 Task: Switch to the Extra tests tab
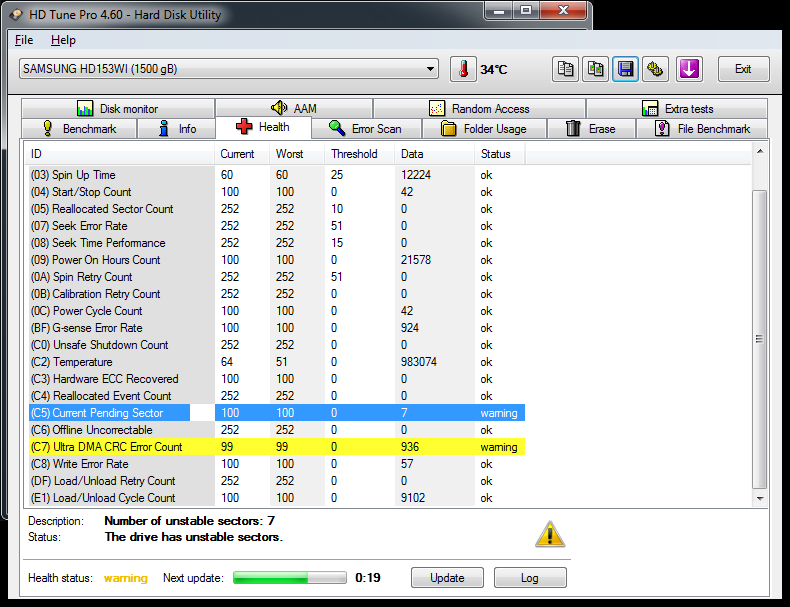tap(677, 108)
